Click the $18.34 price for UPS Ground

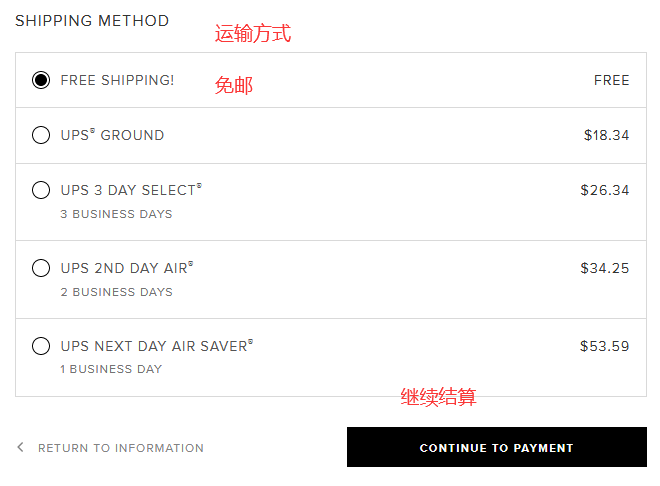(606, 135)
